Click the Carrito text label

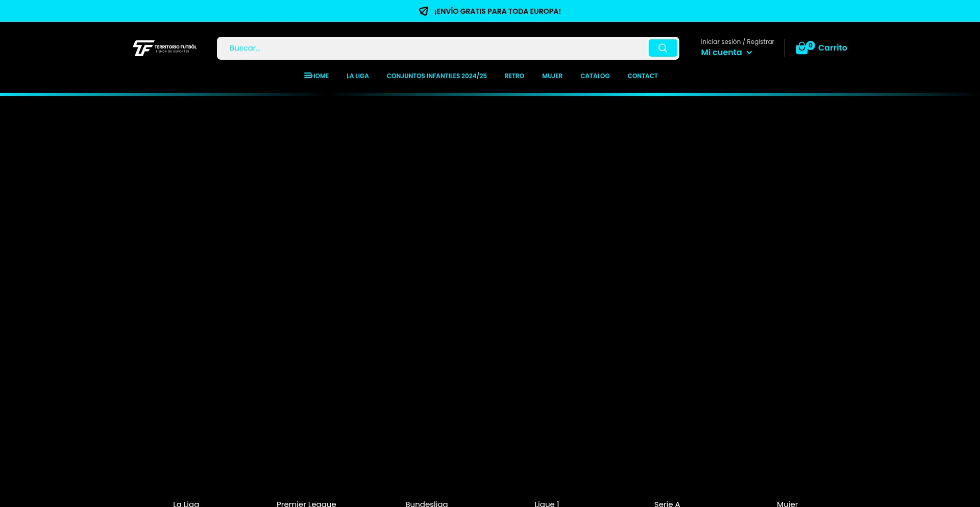[832, 48]
